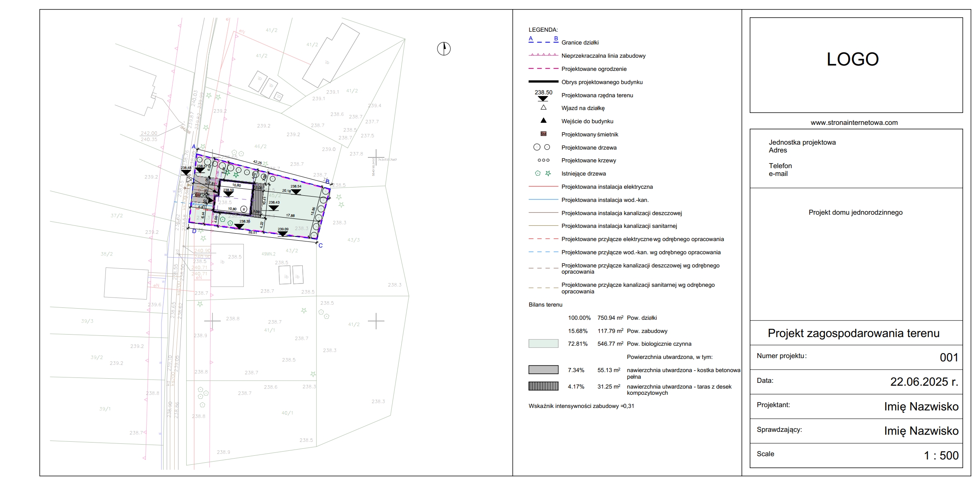Click the two-circle designed trees legend symbol
Viewport: 980px width, 485px height.
542,147
